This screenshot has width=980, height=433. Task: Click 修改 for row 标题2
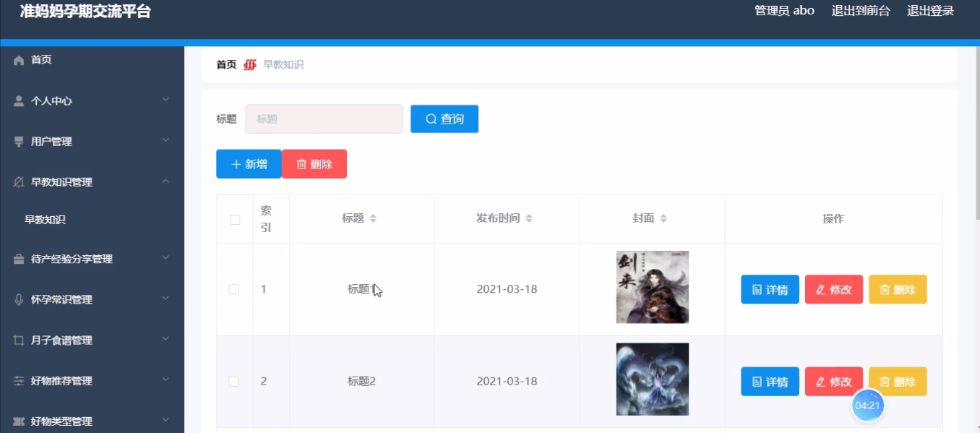pos(834,382)
